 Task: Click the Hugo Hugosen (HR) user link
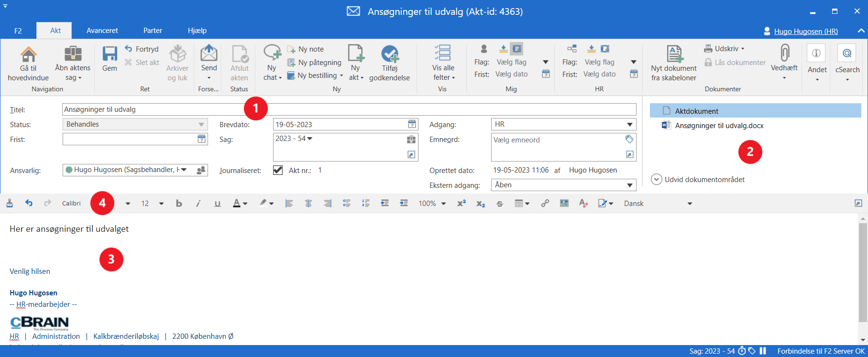pos(806,31)
